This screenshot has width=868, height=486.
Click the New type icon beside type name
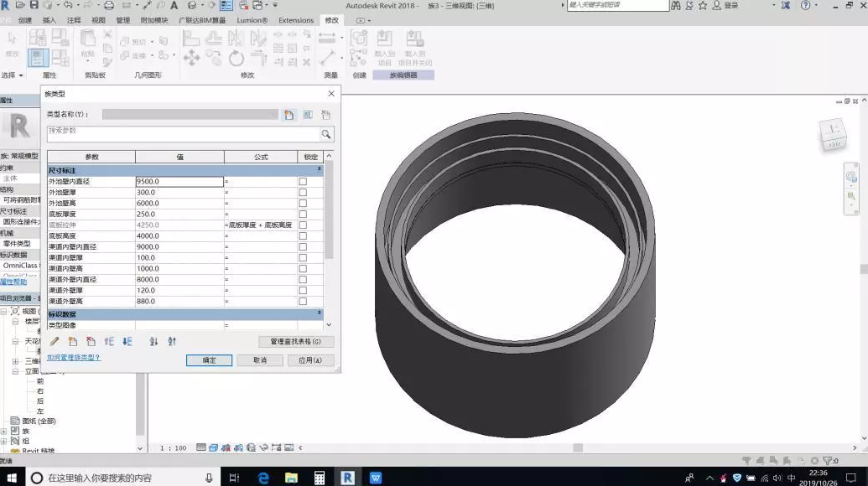click(x=289, y=115)
